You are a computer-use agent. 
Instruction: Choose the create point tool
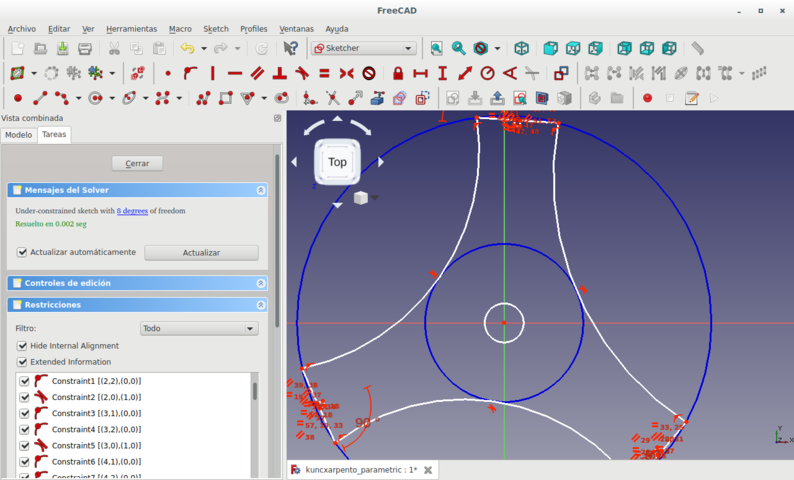pos(17,98)
